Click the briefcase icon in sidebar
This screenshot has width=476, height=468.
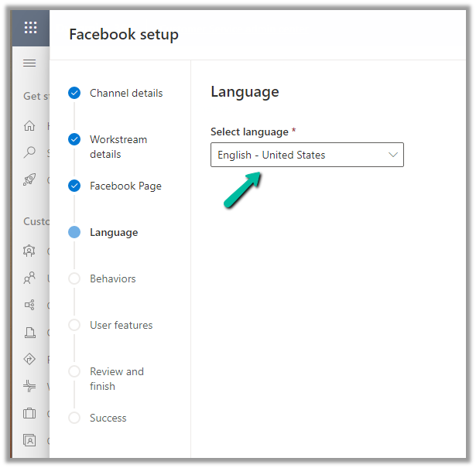(x=29, y=413)
